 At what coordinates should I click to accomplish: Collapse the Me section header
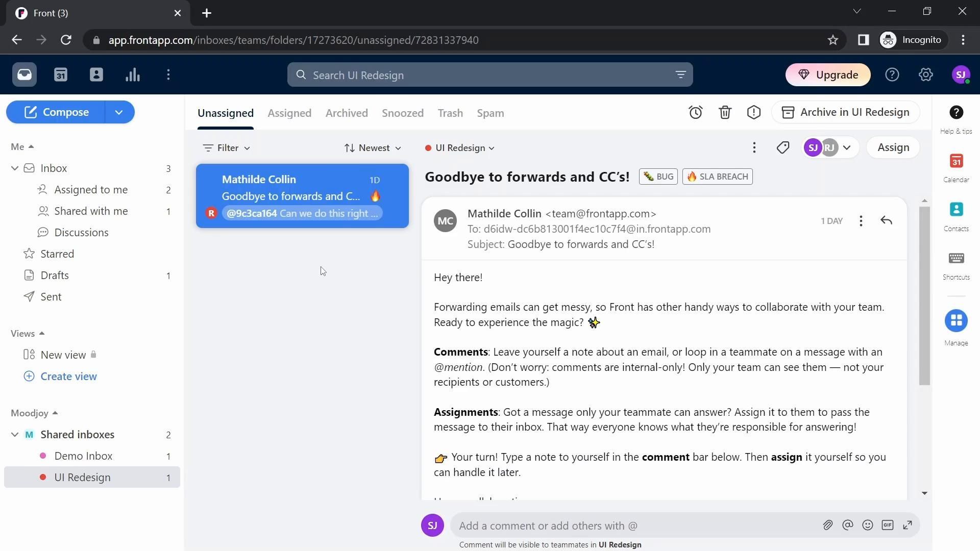coord(22,147)
